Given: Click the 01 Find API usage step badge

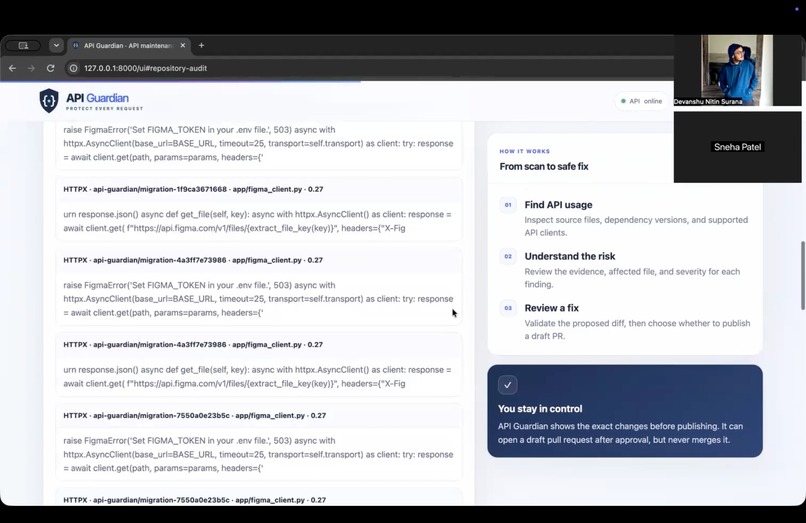Looking at the screenshot, I should click(508, 205).
